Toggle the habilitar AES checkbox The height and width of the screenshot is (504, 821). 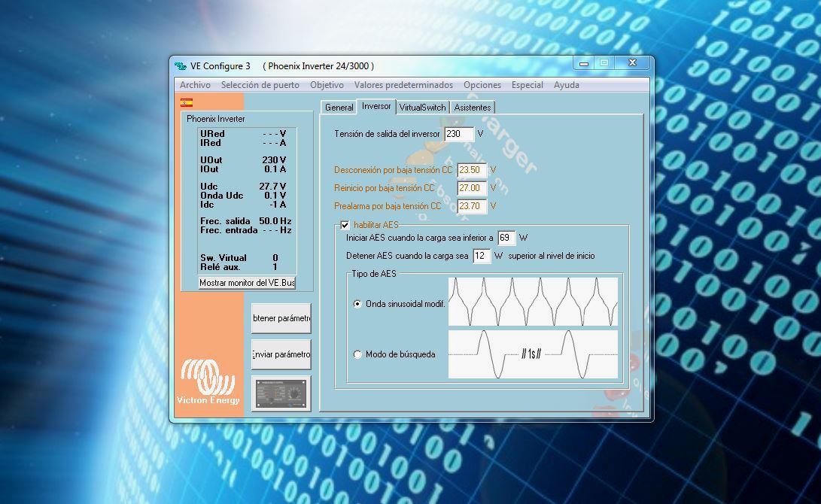pyautogui.click(x=345, y=225)
